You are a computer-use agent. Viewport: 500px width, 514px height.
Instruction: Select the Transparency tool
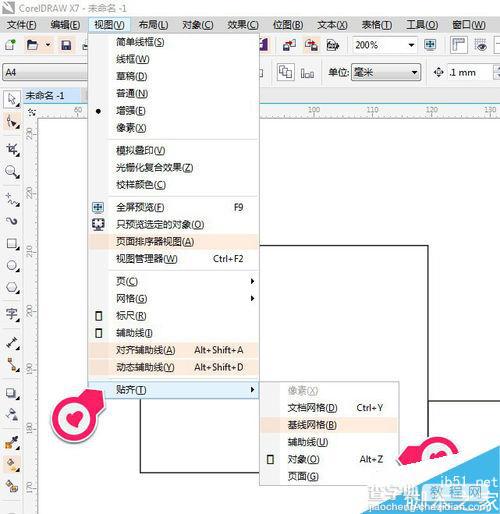click(x=12, y=414)
